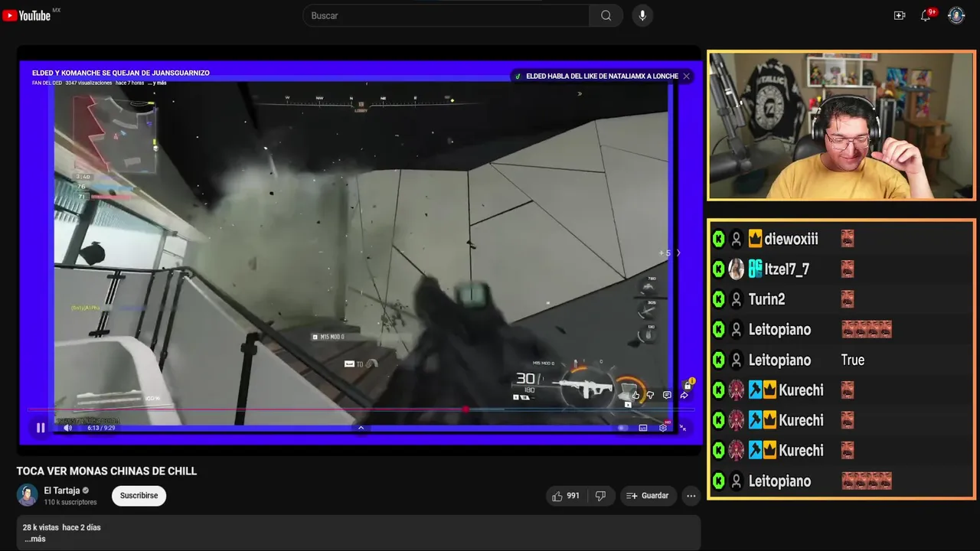Click inner title ELDED Y KOMANCHE SE QUEJAN
This screenshot has height=551, width=980.
coord(121,73)
